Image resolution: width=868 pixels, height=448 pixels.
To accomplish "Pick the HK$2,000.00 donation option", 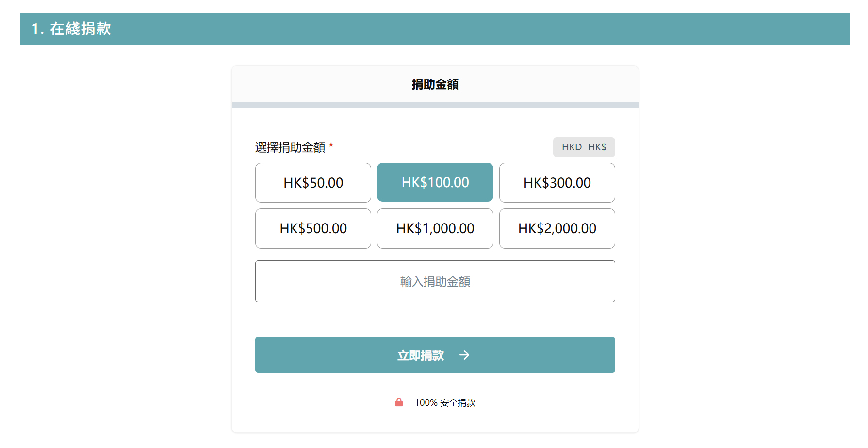I will [x=557, y=228].
